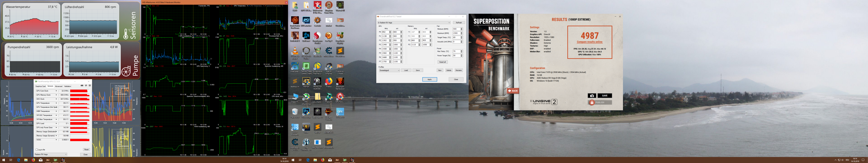Click Compare results online link

(x=589, y=42)
